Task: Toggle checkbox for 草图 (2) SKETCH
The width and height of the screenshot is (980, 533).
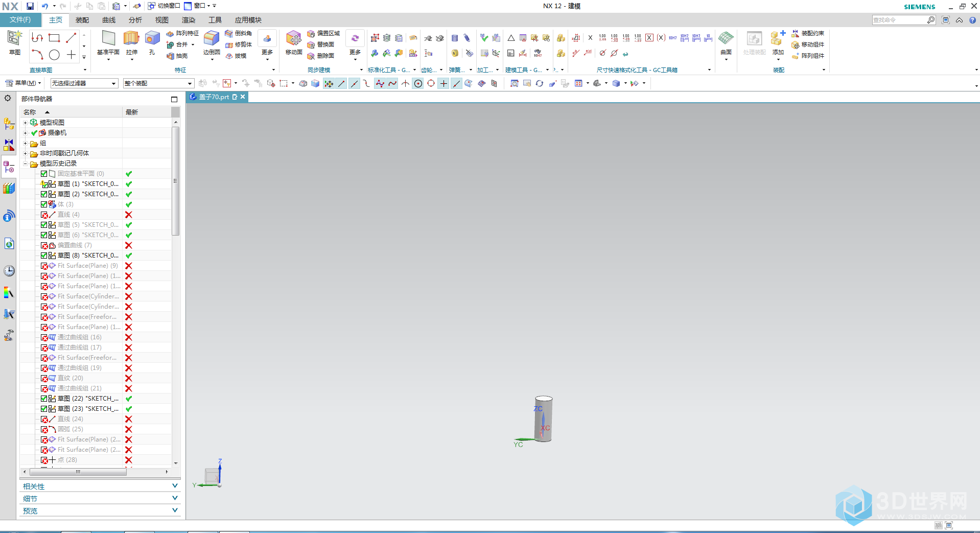Action: tap(44, 194)
